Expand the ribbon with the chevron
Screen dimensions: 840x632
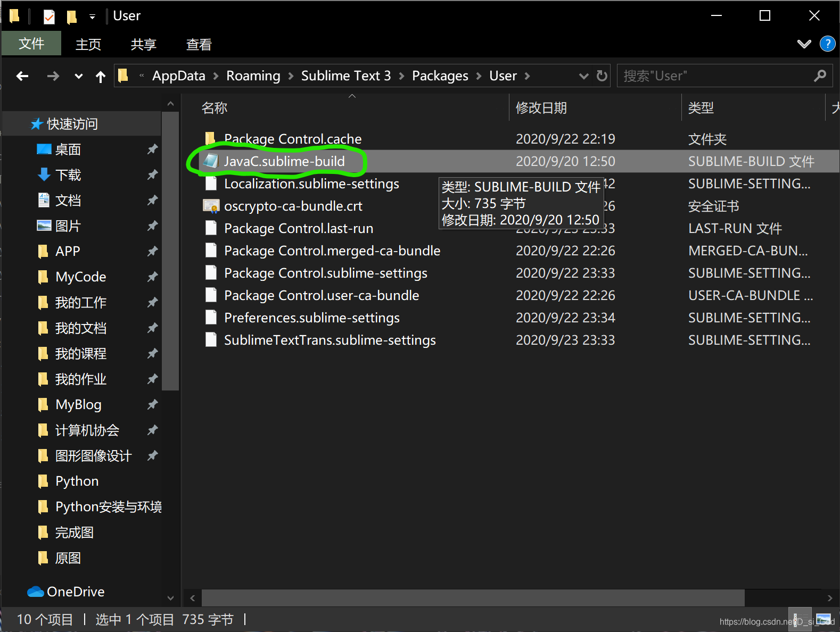click(x=804, y=44)
